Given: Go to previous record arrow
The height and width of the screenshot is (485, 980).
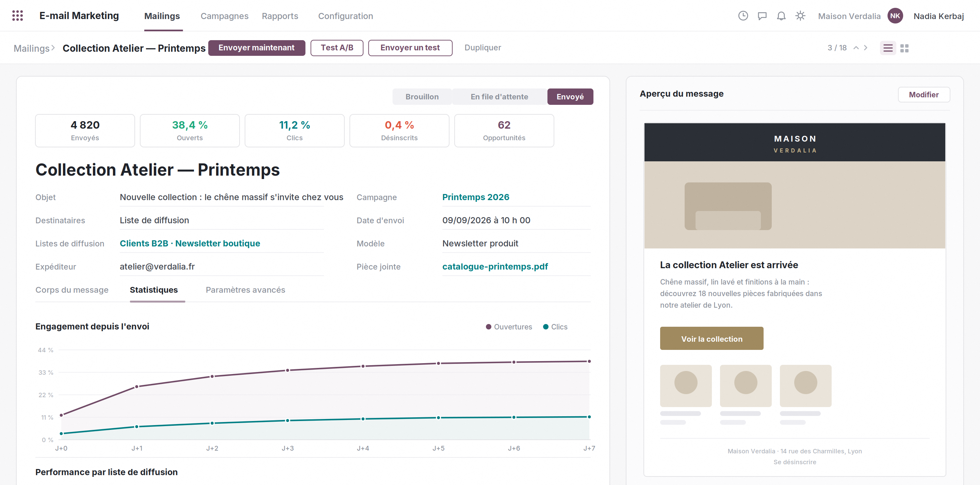Looking at the screenshot, I should (x=856, y=48).
